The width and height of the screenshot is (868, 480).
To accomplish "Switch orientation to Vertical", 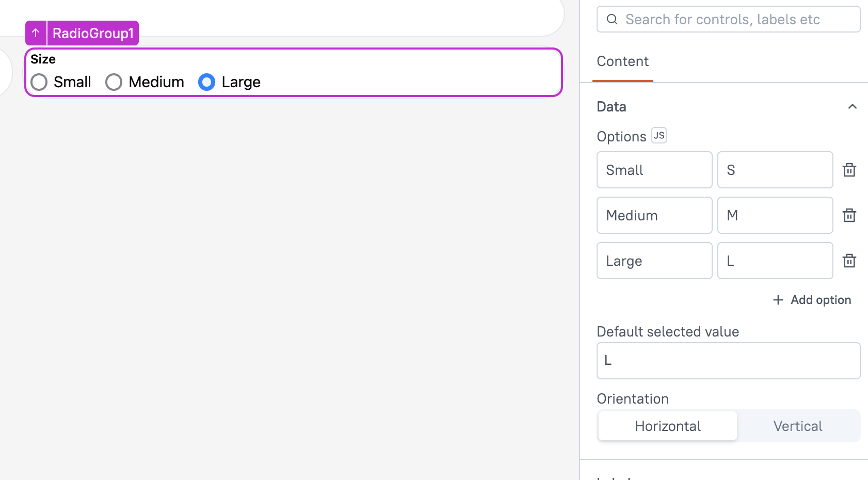I will pos(798,426).
